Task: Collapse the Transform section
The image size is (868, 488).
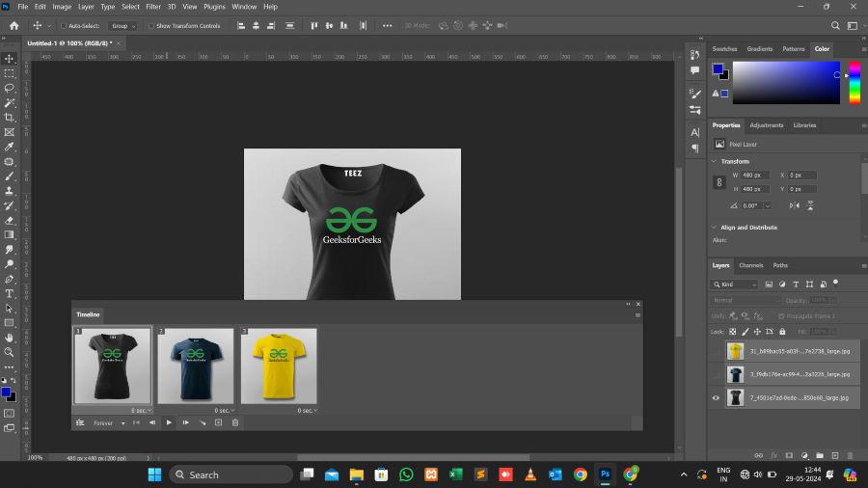Action: click(x=716, y=161)
